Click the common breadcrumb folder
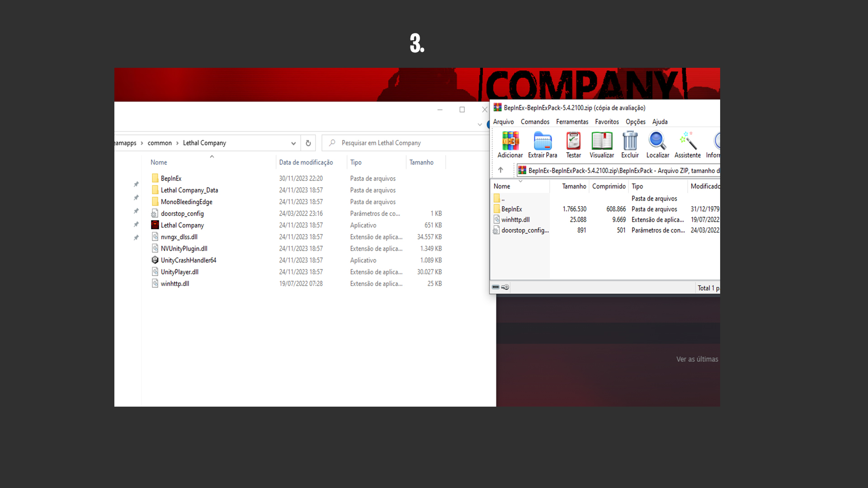Screen dimensions: 868x488 coord(160,143)
